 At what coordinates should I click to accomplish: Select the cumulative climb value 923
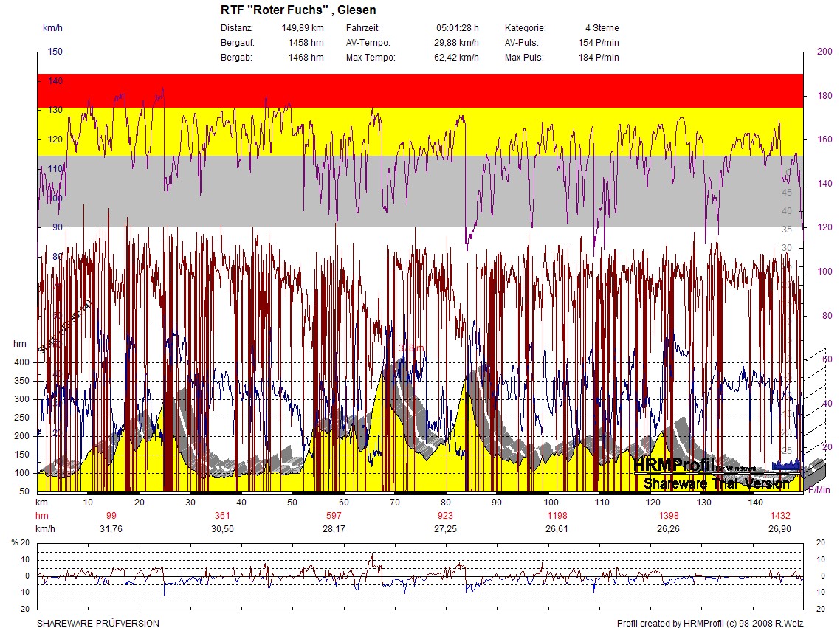pos(446,515)
